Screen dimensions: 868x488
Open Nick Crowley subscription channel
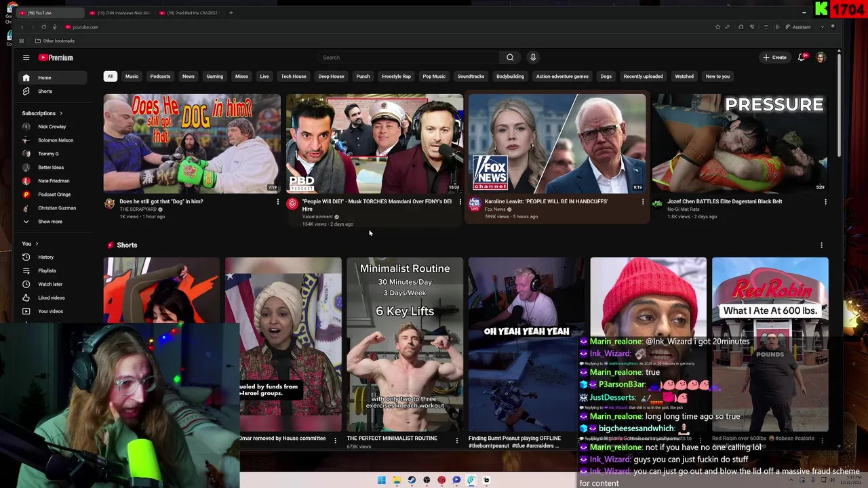pos(54,127)
